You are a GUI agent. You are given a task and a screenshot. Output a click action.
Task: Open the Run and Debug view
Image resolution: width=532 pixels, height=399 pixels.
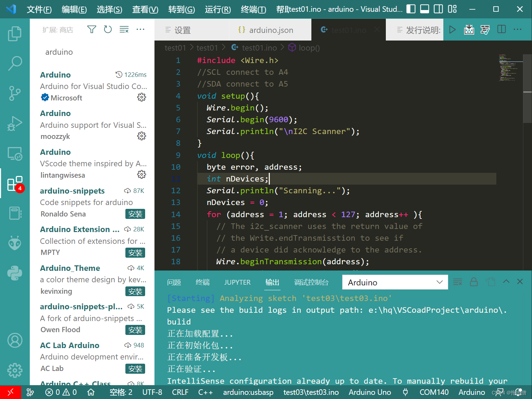15,123
